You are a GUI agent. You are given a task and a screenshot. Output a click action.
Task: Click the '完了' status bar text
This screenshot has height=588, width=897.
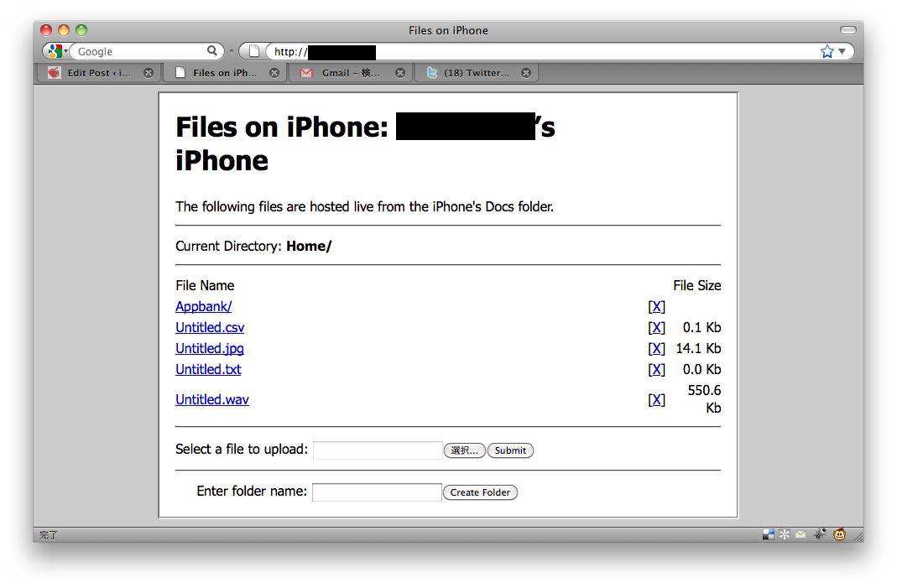49,535
